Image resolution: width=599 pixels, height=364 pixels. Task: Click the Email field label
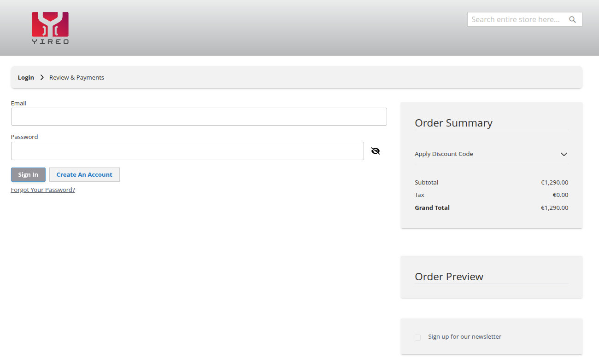18,104
